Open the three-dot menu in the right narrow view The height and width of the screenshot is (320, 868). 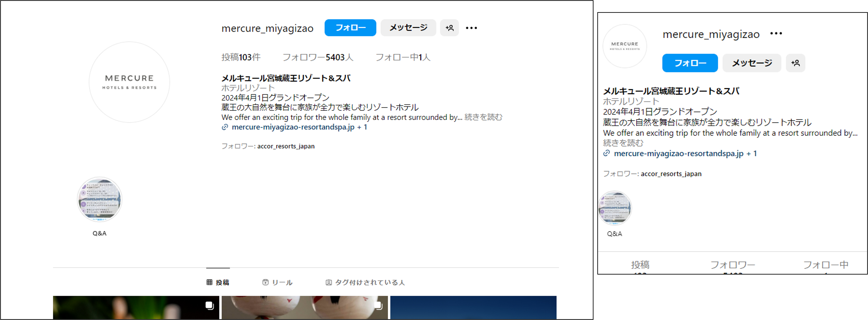[x=776, y=34]
